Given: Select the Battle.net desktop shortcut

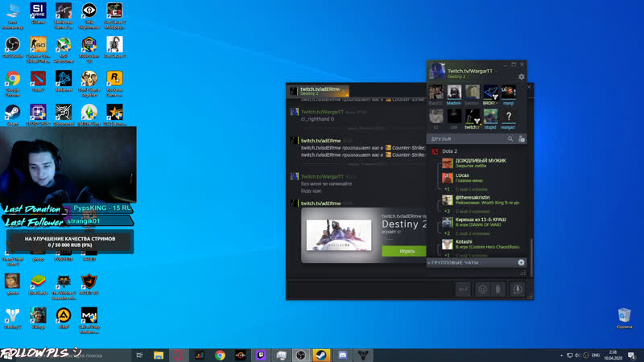Looking at the screenshot, I should point(64,81).
